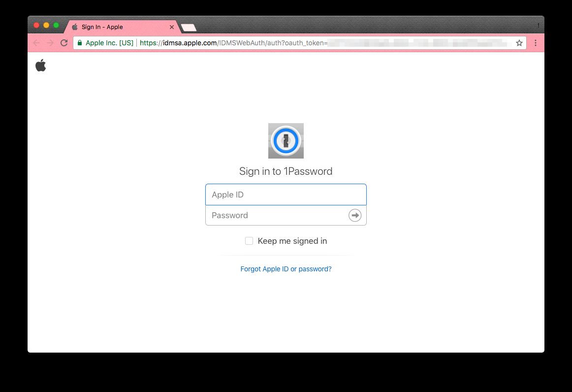
Task: Open a new browser tab
Action: [189, 28]
